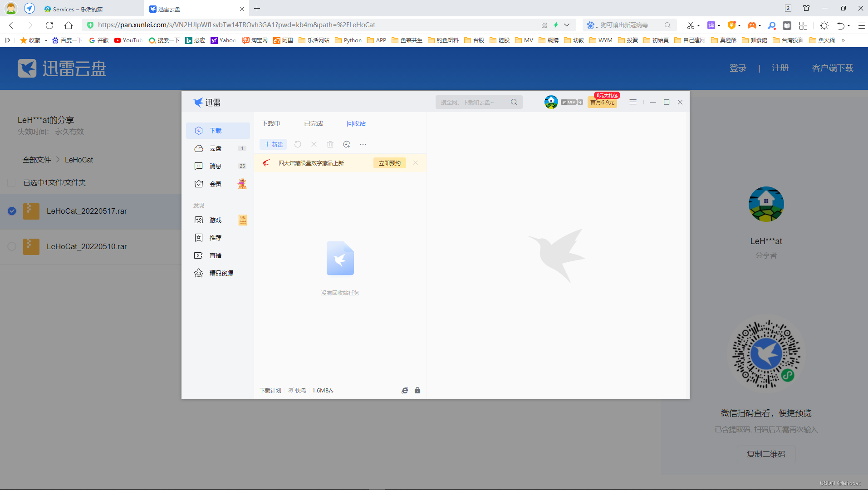868x490 pixels.
Task: Click the QR grid icon in the address bar
Action: pos(544,25)
